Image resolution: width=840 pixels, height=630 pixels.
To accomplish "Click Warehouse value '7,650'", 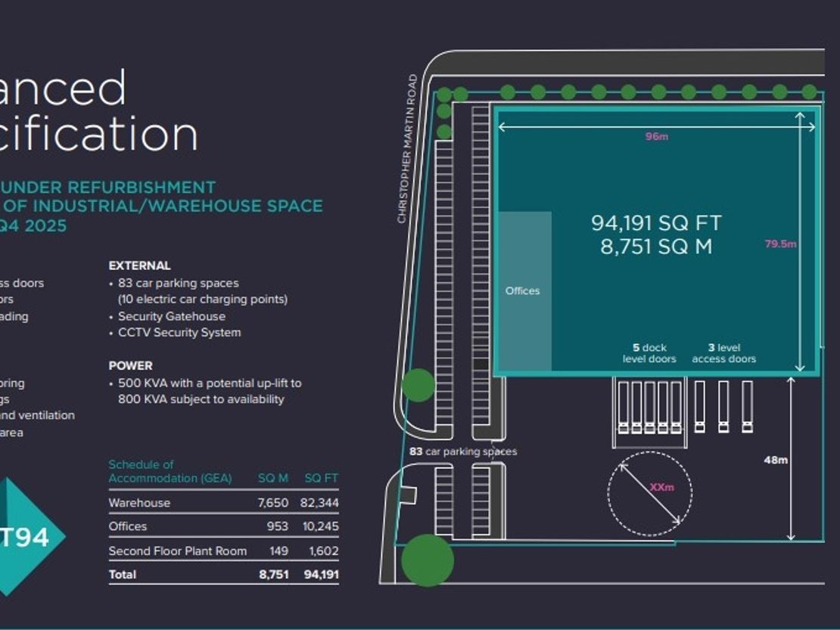I will pos(272,503).
